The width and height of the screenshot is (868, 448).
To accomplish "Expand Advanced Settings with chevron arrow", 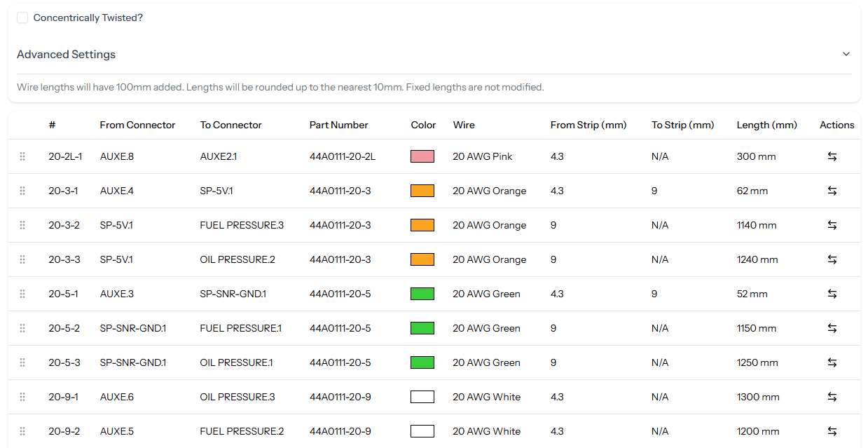I will (846, 54).
